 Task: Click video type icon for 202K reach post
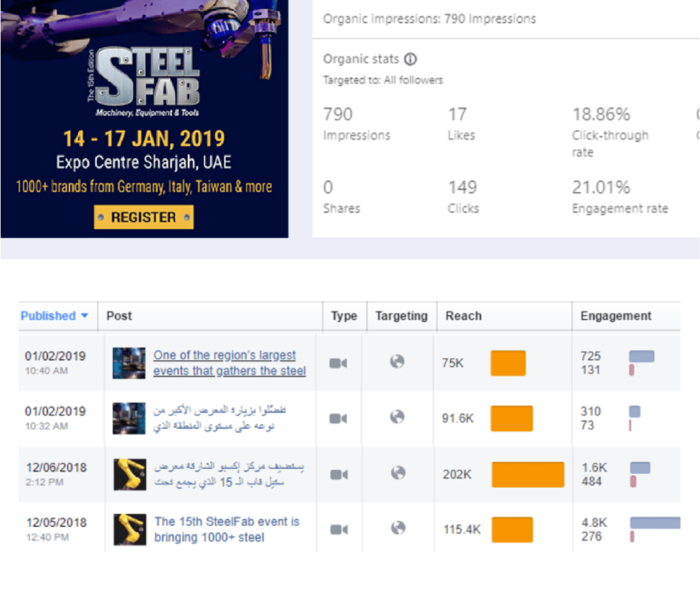point(339,475)
